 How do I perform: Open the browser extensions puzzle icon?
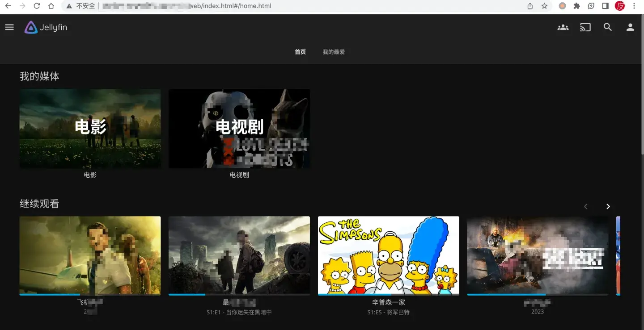[x=576, y=6]
